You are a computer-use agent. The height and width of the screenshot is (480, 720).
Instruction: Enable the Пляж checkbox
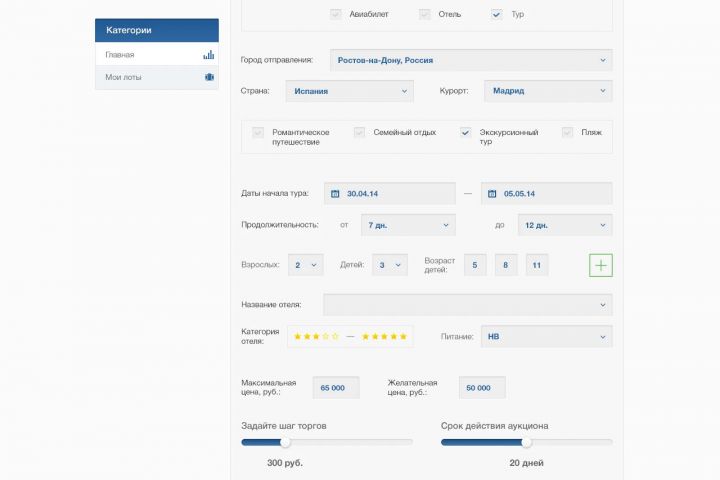click(568, 132)
